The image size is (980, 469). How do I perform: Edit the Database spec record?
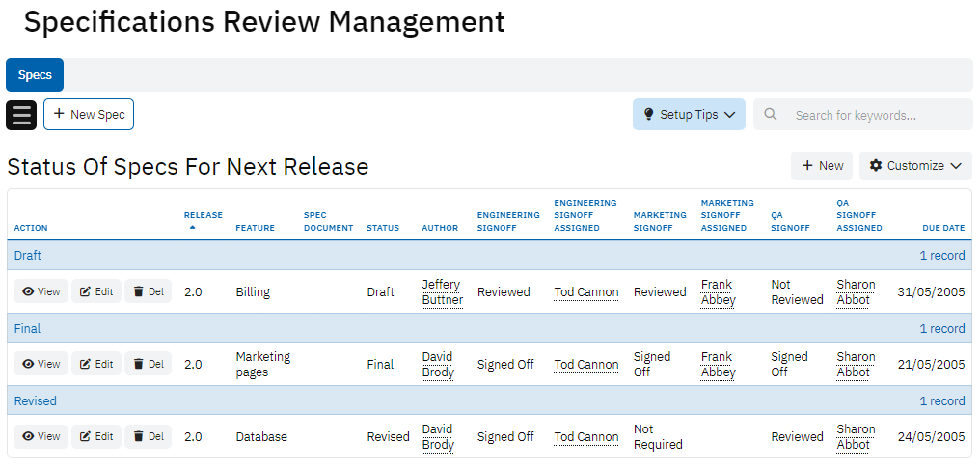point(96,436)
